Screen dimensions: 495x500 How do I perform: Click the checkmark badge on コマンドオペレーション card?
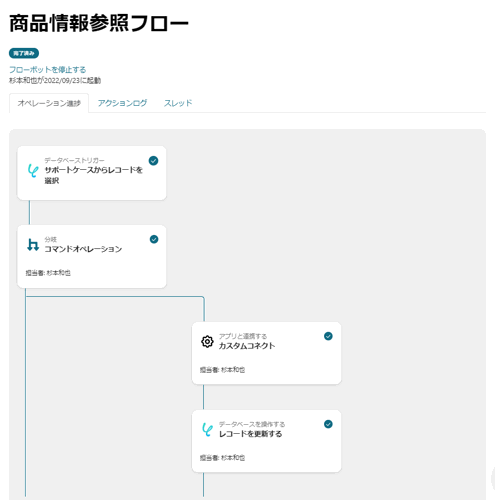(x=154, y=239)
